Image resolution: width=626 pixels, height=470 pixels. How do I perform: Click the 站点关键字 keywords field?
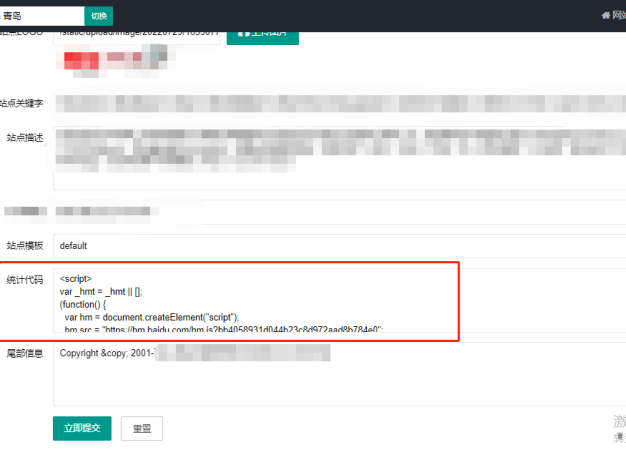click(340, 103)
